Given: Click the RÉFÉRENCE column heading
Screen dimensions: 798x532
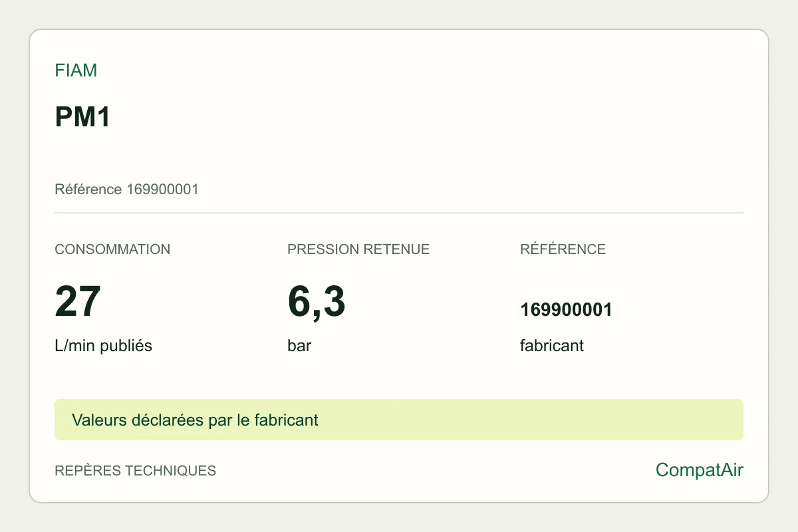Looking at the screenshot, I should point(563,249).
